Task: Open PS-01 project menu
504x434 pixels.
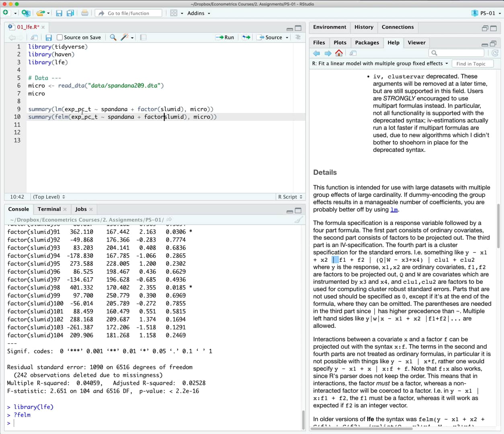Action: [x=487, y=13]
